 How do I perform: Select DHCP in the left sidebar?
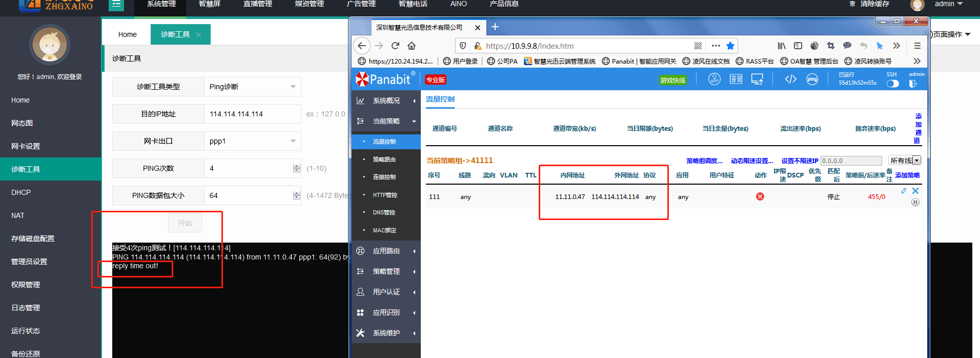click(x=21, y=192)
